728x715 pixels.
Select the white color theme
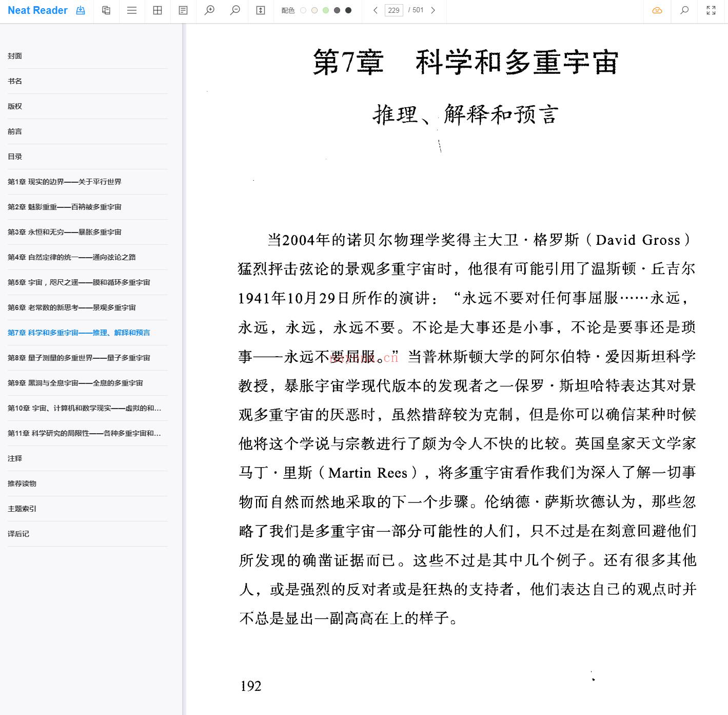pos(303,10)
